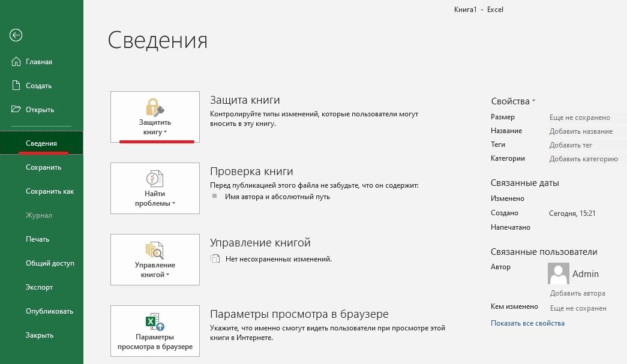The image size is (627, 364).
Task: Choose Закрыть in the sidebar
Action: (41, 335)
